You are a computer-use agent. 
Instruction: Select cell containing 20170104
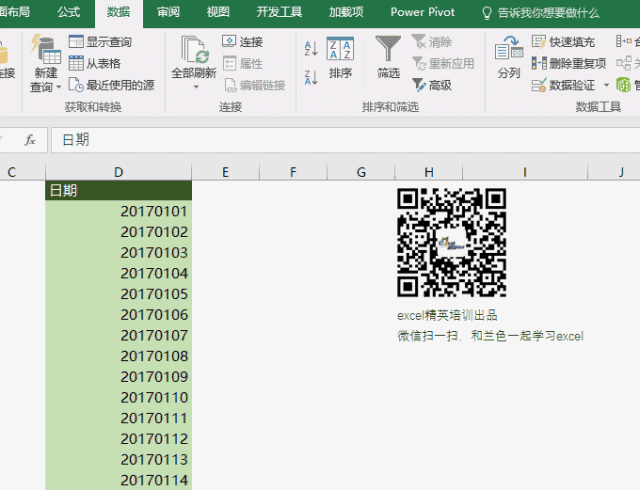point(118,273)
